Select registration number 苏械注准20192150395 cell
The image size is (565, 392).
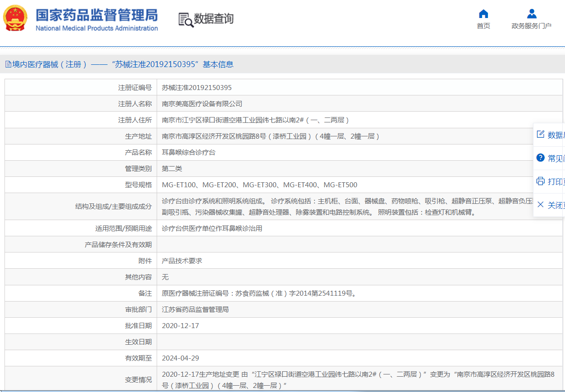point(197,88)
